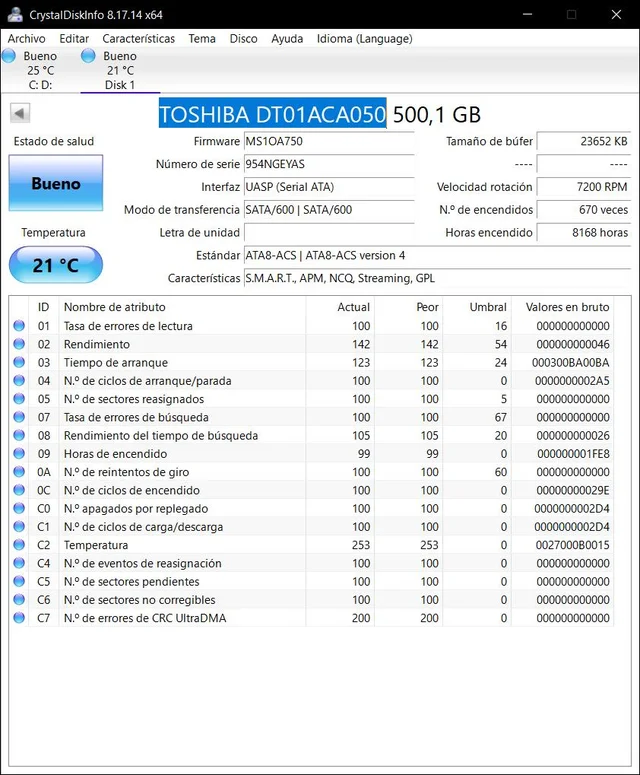640x775 pixels.
Task: Click status dot for Tasa de errores de búsqueda
Action: [19, 417]
